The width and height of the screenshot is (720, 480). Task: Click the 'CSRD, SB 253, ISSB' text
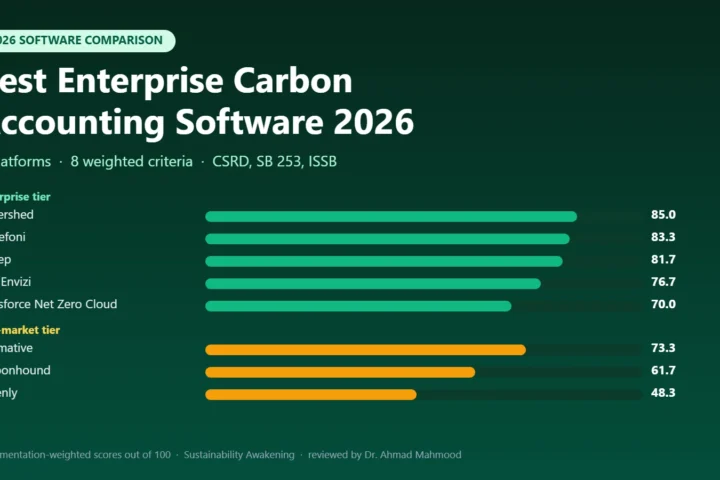pos(275,161)
